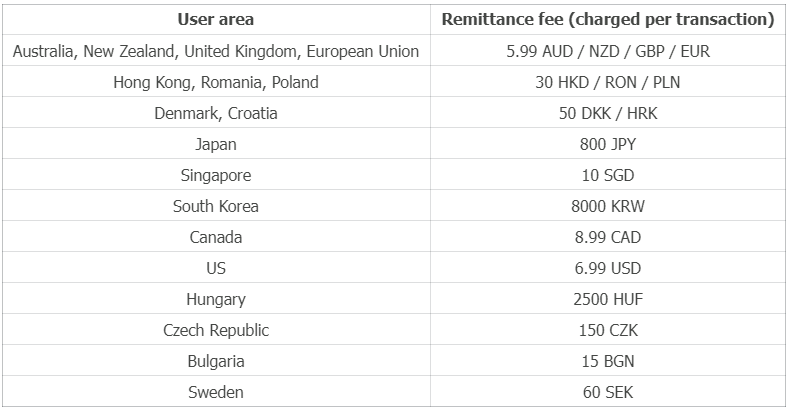The image size is (794, 411).
Task: Select the Australia, New Zealand, United Kingdom cell
Action: click(x=215, y=51)
